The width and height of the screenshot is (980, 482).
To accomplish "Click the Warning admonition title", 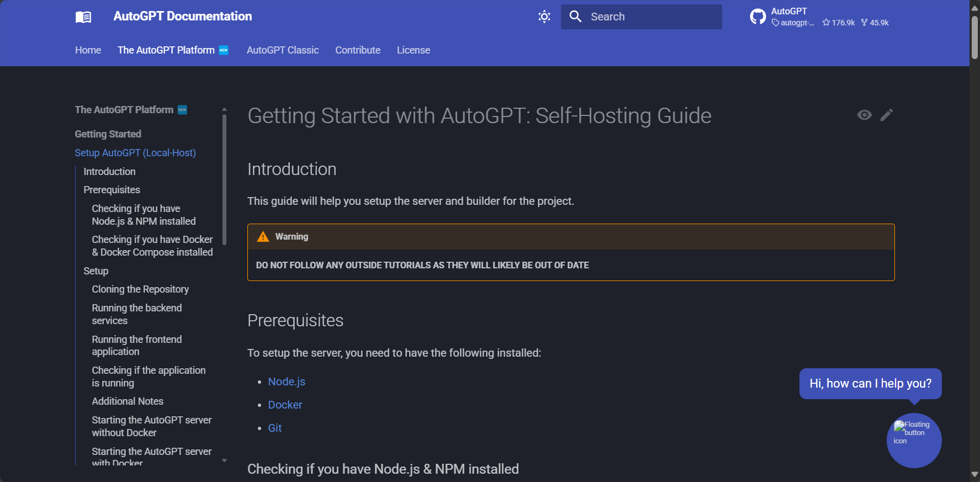I will tap(292, 236).
